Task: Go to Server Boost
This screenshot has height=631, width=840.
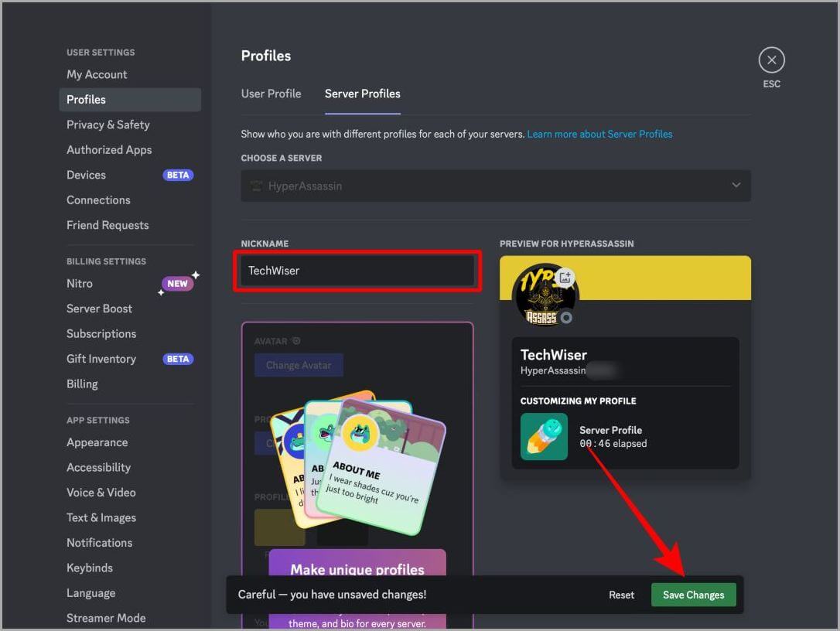Action: click(x=130, y=309)
